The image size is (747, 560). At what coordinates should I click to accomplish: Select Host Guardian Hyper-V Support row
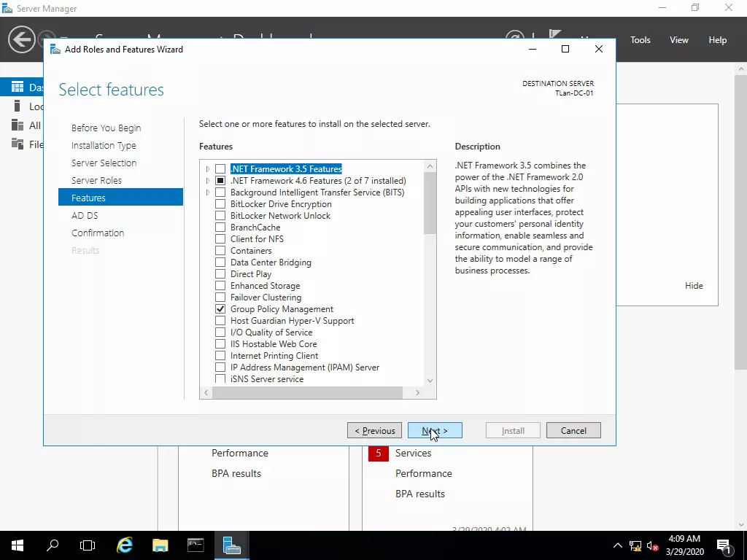[x=292, y=321]
